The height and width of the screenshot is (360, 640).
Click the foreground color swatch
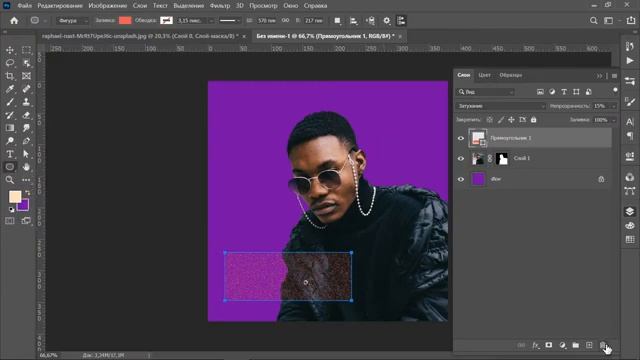coord(15,197)
